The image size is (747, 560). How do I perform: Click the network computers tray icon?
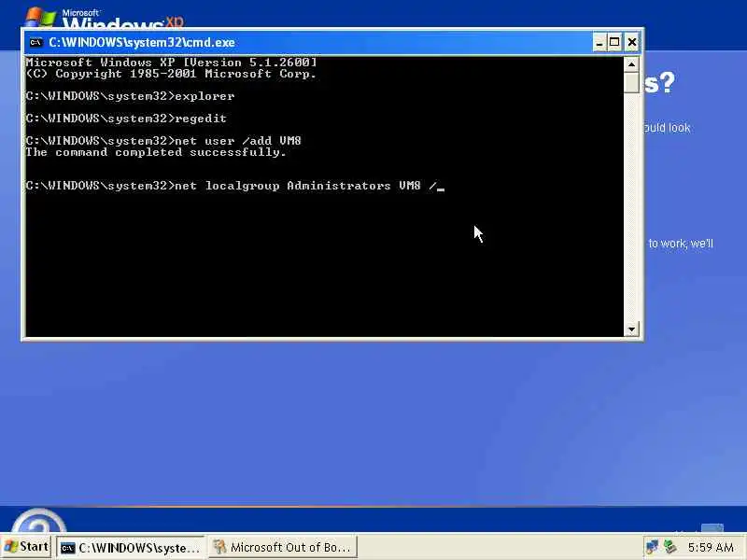point(652,547)
